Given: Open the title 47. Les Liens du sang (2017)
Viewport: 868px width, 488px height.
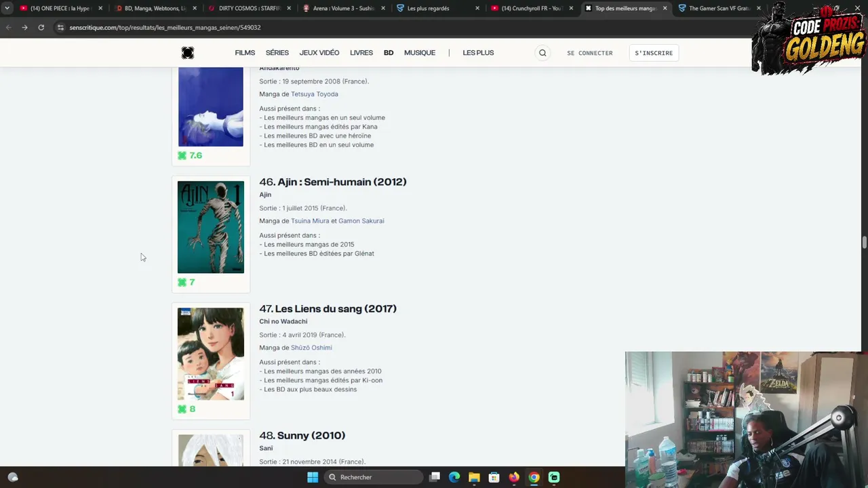Looking at the screenshot, I should 328,308.
